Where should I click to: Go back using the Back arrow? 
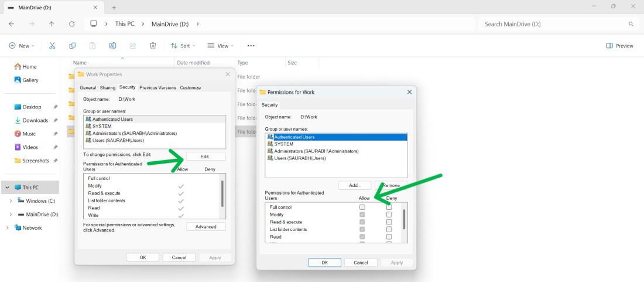(12, 24)
